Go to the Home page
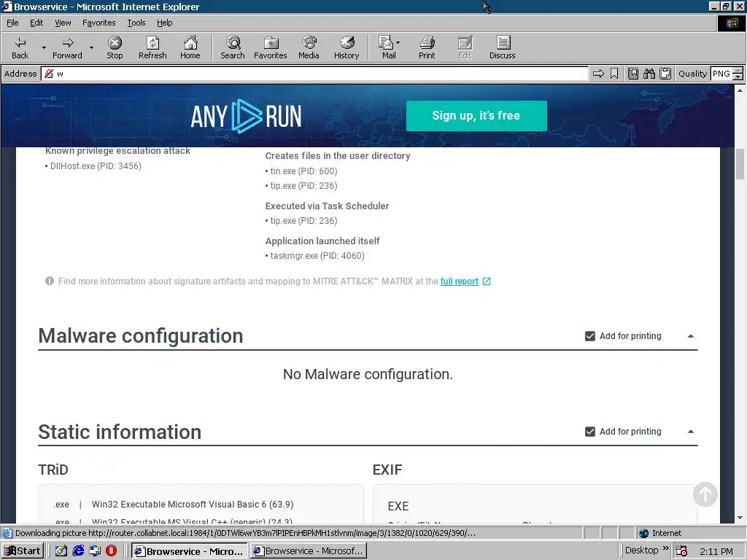The image size is (747, 560). [x=190, y=47]
